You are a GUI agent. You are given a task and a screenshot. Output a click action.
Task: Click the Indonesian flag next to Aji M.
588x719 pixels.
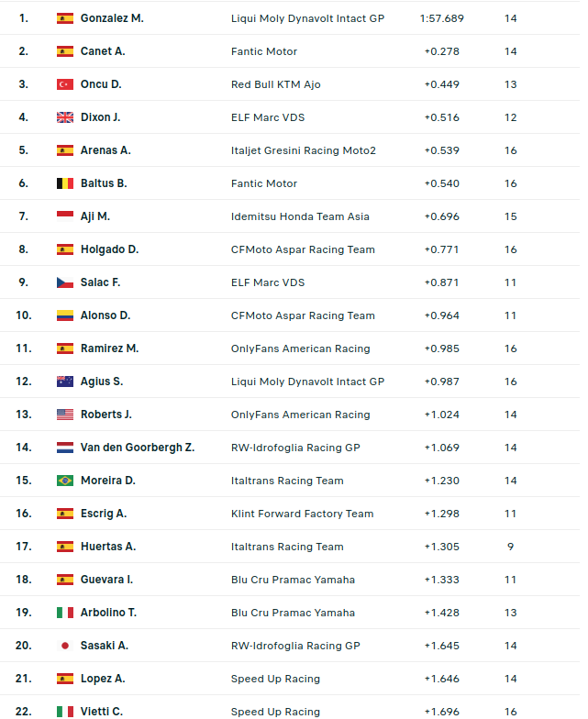[x=64, y=216]
